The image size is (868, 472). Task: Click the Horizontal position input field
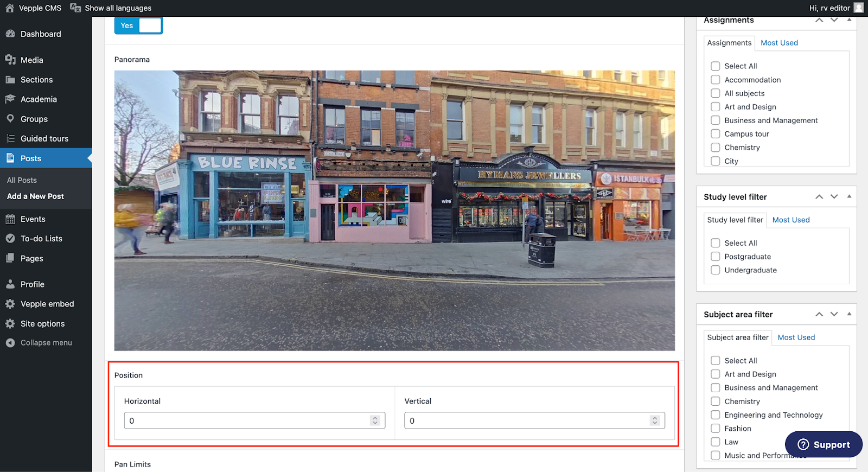(x=254, y=420)
